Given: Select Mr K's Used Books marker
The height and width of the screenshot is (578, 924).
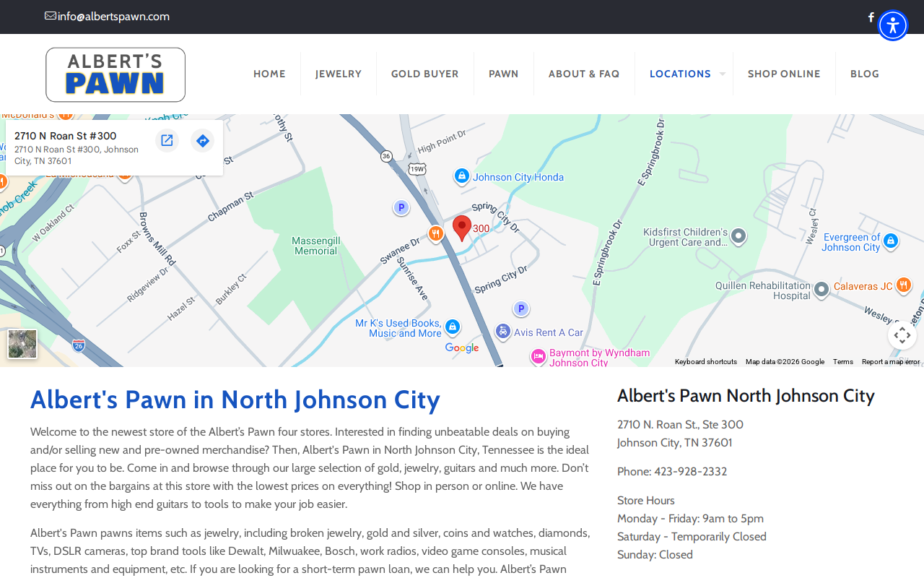Looking at the screenshot, I should (453, 327).
